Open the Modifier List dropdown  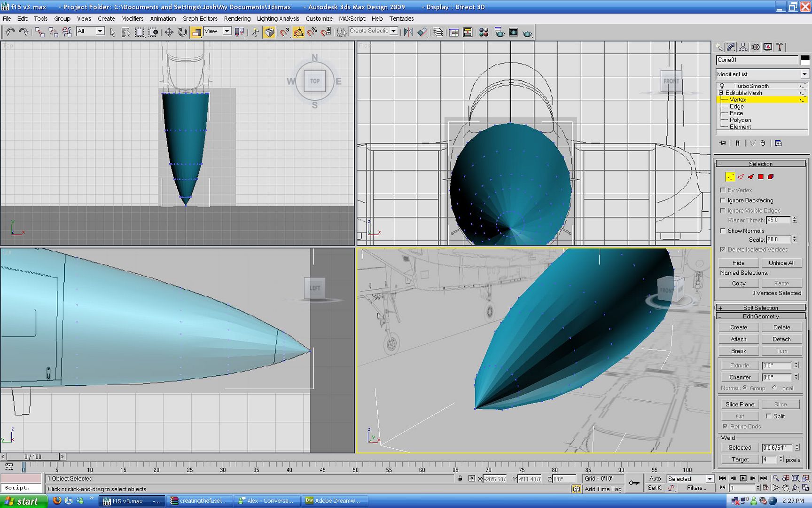(x=804, y=74)
